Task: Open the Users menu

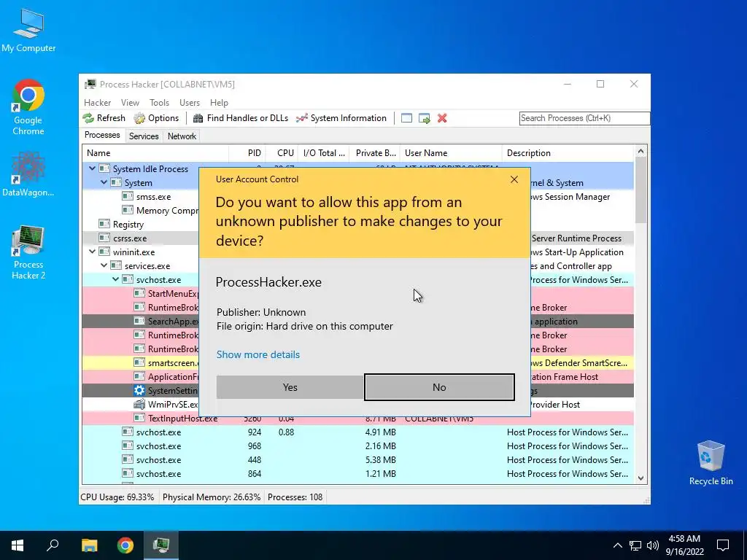Action: [190, 102]
